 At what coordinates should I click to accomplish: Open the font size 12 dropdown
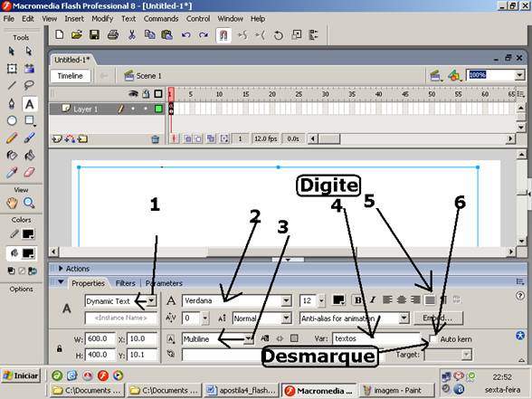[x=321, y=300]
